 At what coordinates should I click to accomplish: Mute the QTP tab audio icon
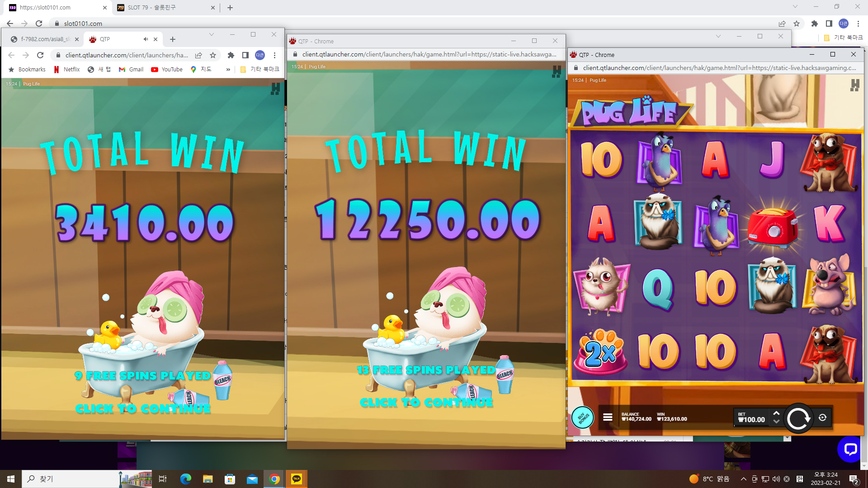[x=146, y=39]
